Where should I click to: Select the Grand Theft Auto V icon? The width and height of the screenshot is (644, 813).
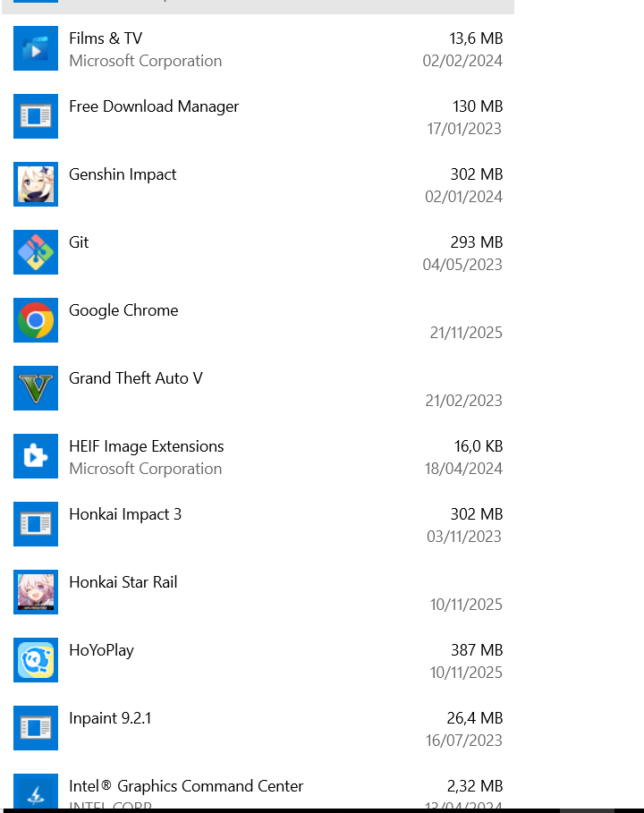(x=36, y=388)
